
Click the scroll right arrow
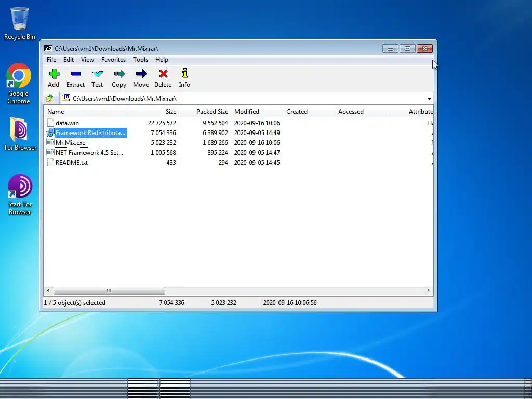click(428, 291)
